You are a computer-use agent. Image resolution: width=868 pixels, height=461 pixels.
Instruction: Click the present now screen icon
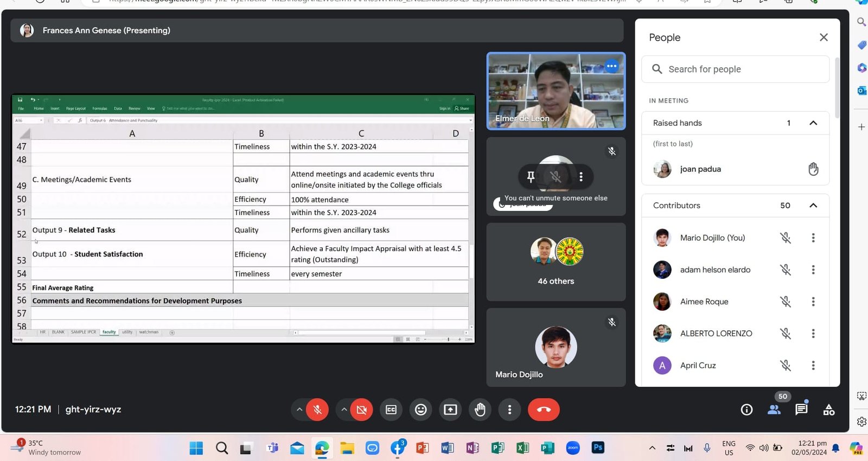coord(450,409)
